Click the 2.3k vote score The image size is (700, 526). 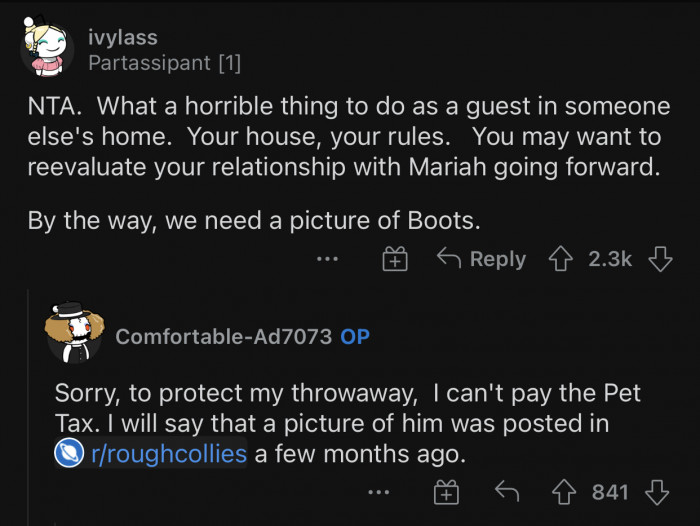610,259
